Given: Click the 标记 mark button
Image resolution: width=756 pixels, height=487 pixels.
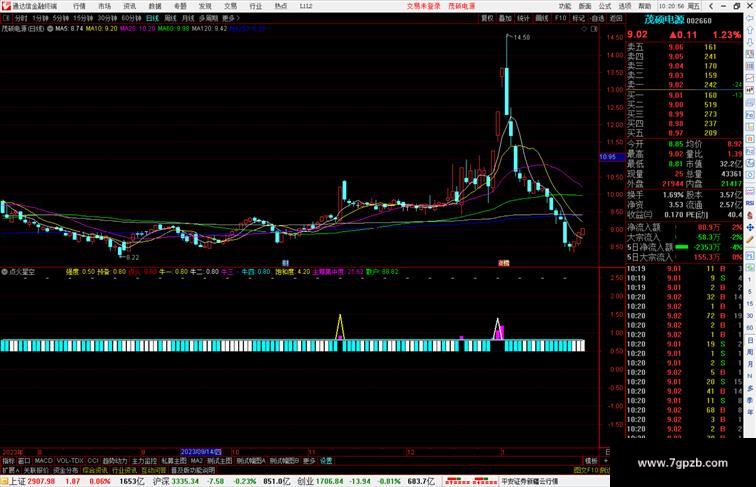Looking at the screenshot, I should click(578, 18).
